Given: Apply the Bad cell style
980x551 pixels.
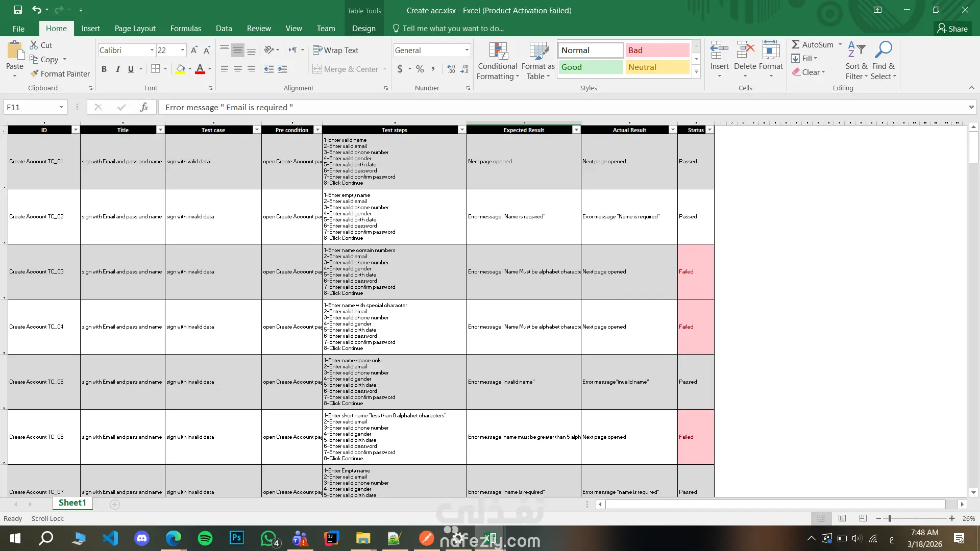Looking at the screenshot, I should click(657, 50).
